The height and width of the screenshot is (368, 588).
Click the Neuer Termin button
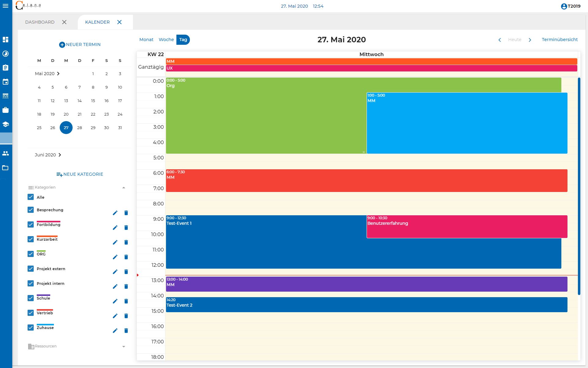coord(80,44)
